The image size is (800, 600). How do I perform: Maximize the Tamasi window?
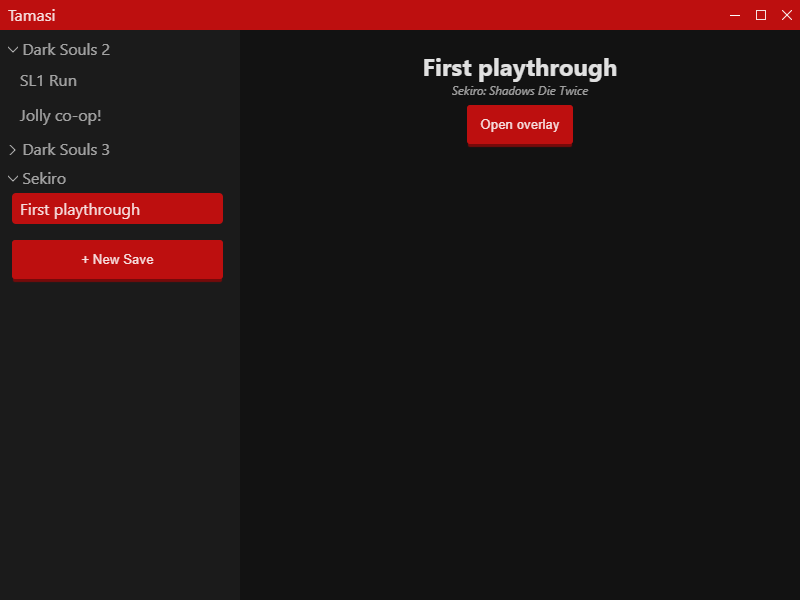tap(761, 15)
